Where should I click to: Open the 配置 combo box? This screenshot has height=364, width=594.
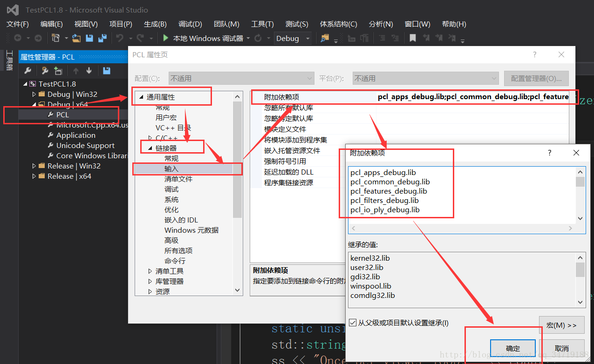pyautogui.click(x=241, y=78)
